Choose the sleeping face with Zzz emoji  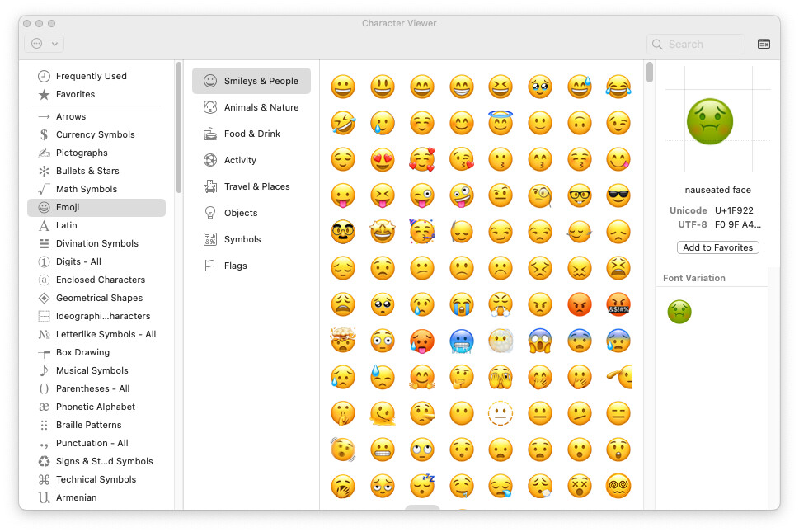(x=421, y=486)
